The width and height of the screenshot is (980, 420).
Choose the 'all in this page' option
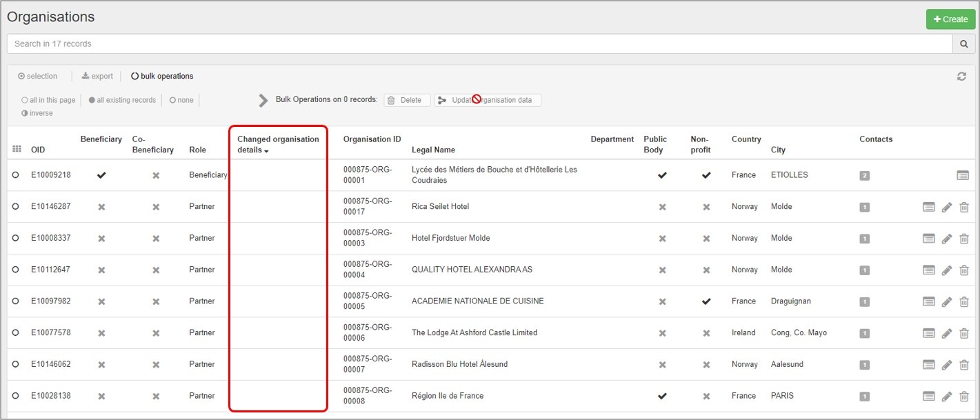[x=48, y=100]
